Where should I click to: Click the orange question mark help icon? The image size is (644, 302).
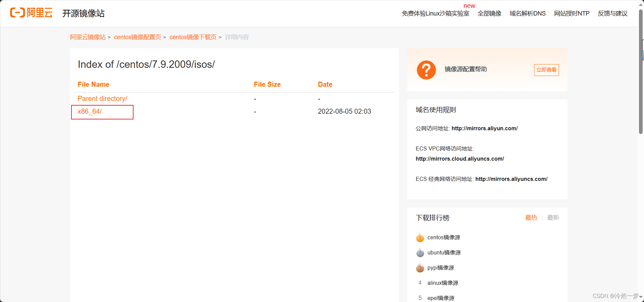(426, 70)
